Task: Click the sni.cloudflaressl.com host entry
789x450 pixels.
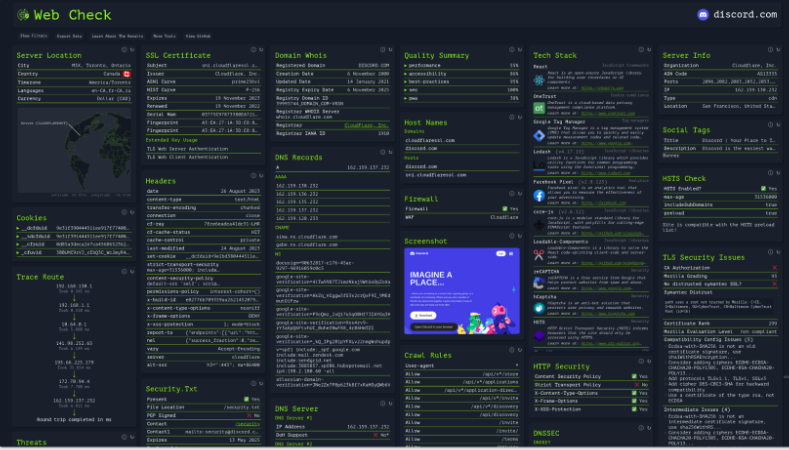Action: tap(435, 175)
